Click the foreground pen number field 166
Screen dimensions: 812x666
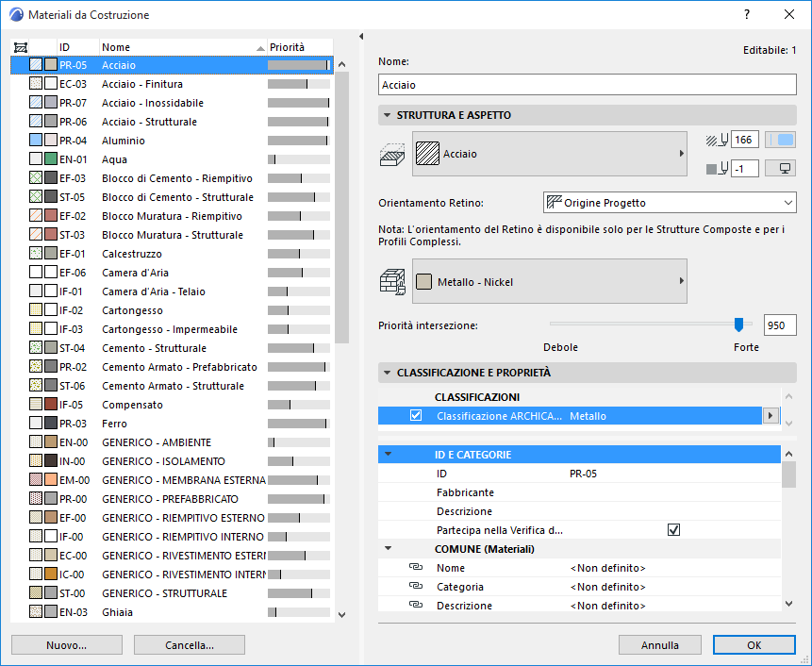point(745,140)
